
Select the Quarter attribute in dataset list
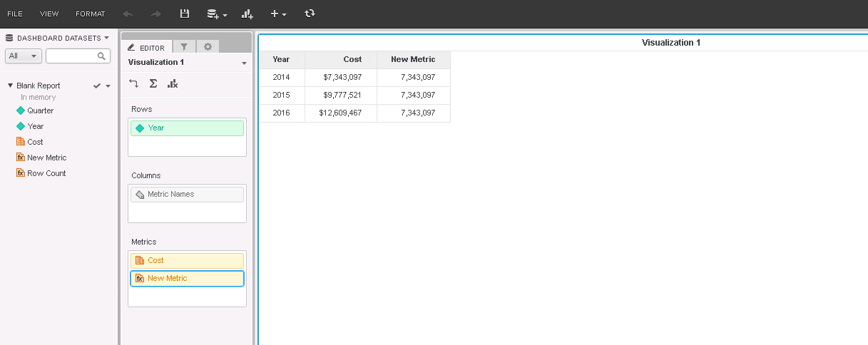(40, 110)
